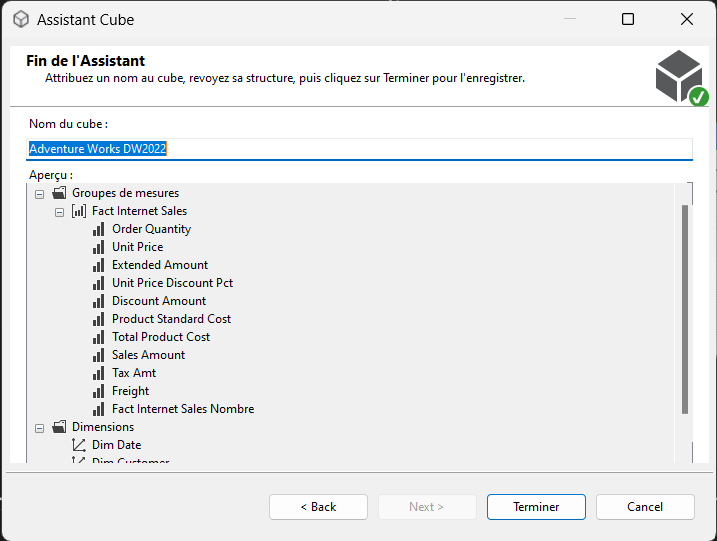Click the Fact Internet Sales Nombre icon
The image size is (717, 541).
click(x=98, y=409)
